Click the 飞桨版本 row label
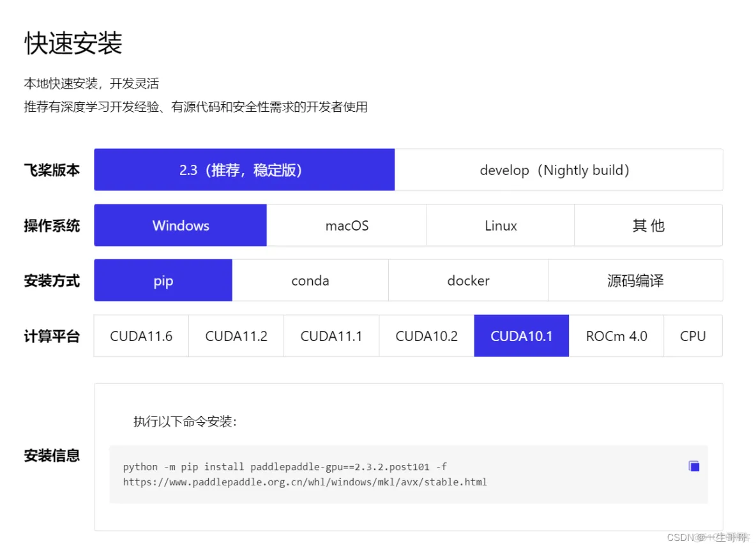The height and width of the screenshot is (548, 756). [52, 170]
